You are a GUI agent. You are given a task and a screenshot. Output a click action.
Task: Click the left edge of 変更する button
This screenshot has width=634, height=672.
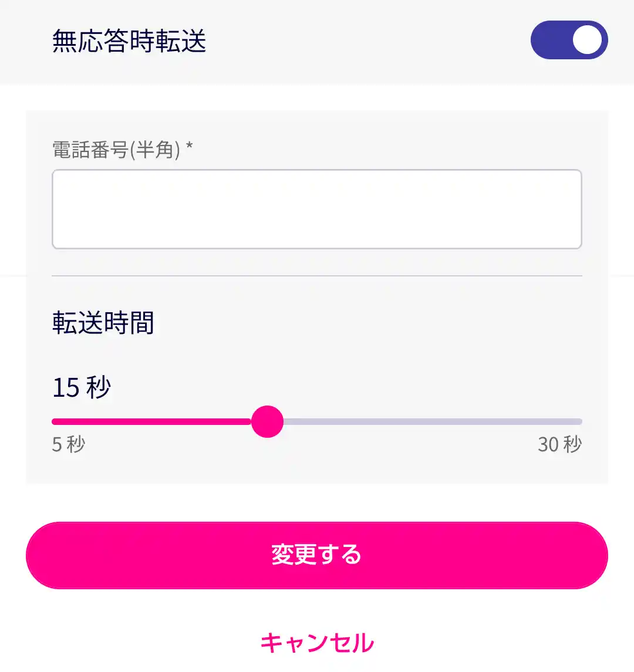click(36, 555)
